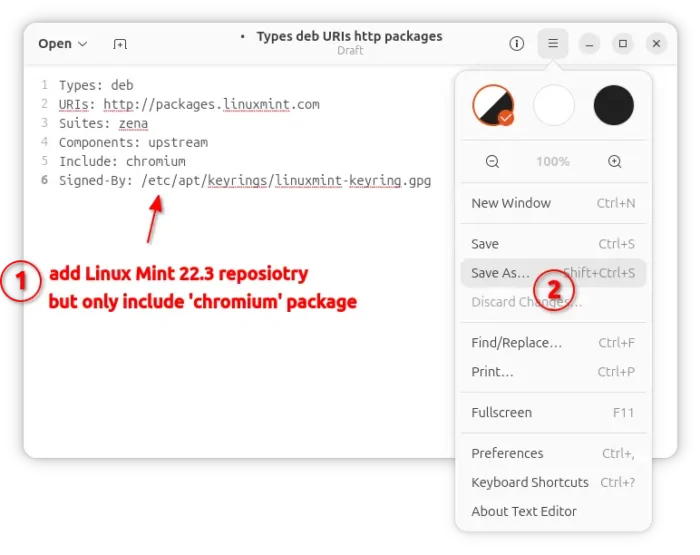Maximize the Text Editor window
This screenshot has height=555, width=700.
(623, 44)
